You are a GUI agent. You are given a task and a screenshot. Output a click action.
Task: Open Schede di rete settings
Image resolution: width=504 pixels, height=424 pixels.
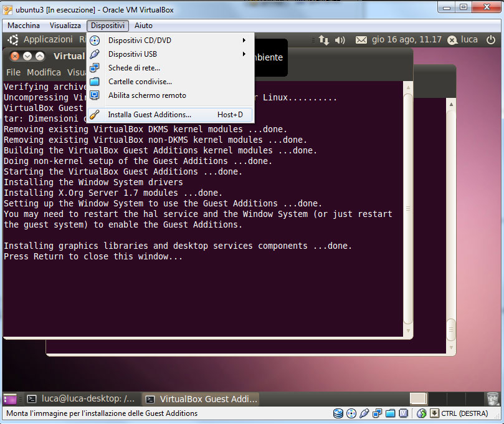(x=170, y=68)
